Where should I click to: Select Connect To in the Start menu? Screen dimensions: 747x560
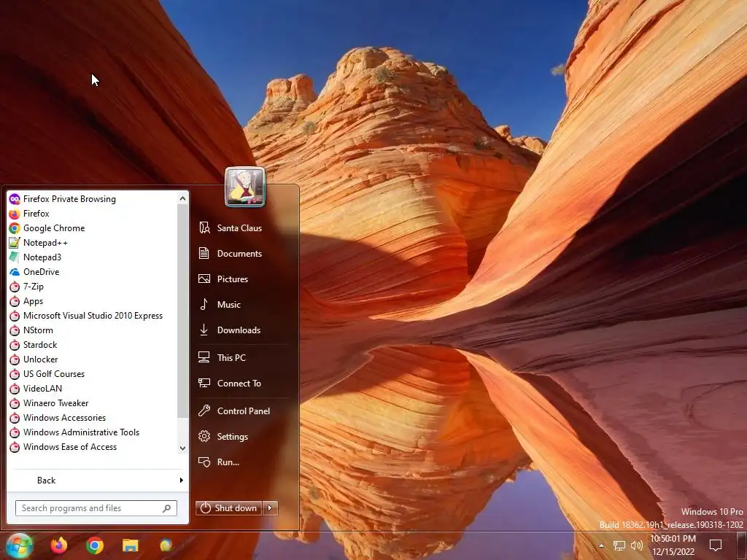pos(244,384)
